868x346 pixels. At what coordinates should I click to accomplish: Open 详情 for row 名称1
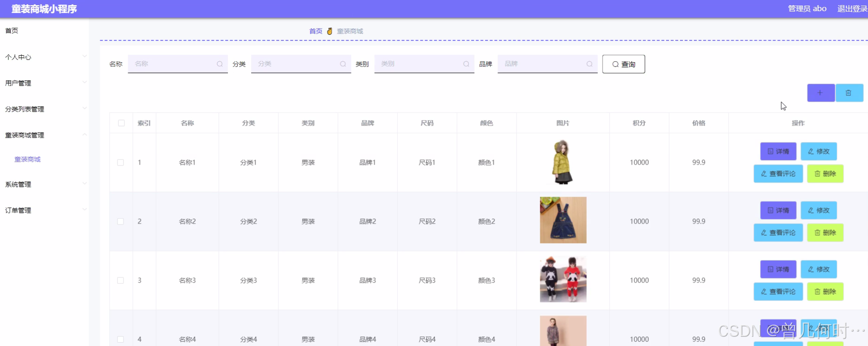click(x=778, y=151)
